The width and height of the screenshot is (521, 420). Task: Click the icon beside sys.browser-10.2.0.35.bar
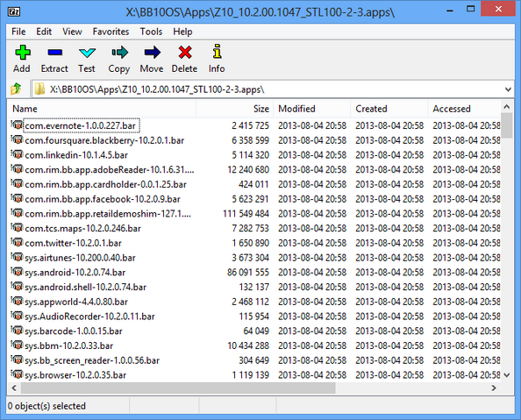17,374
